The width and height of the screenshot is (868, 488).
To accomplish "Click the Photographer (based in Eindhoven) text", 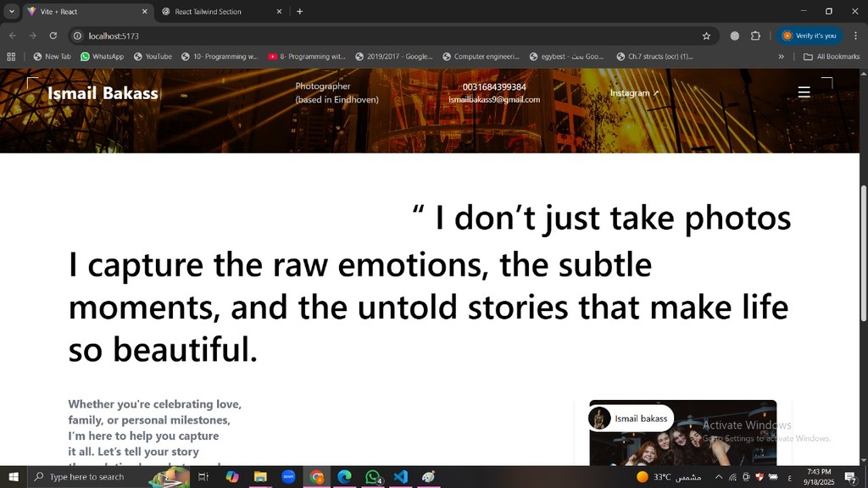I will [337, 93].
